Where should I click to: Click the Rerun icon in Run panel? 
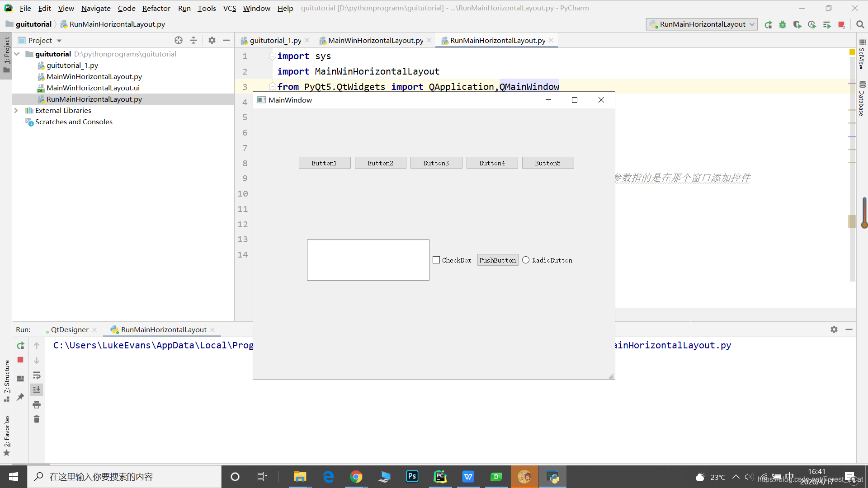pos(20,346)
